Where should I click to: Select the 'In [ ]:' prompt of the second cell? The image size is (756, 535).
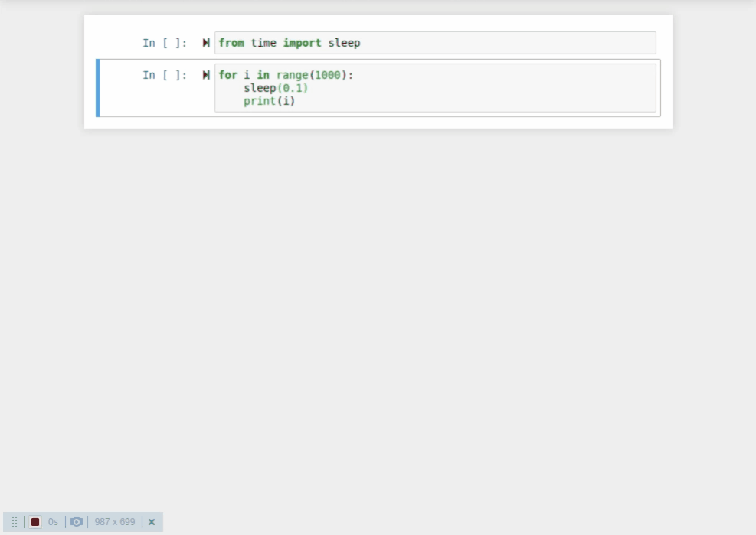coord(165,75)
